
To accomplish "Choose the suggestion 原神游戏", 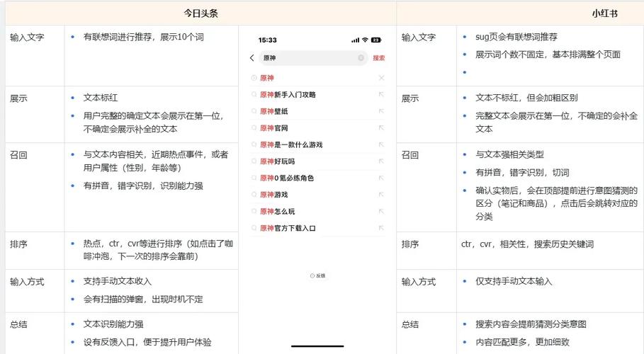I will click(x=274, y=194).
